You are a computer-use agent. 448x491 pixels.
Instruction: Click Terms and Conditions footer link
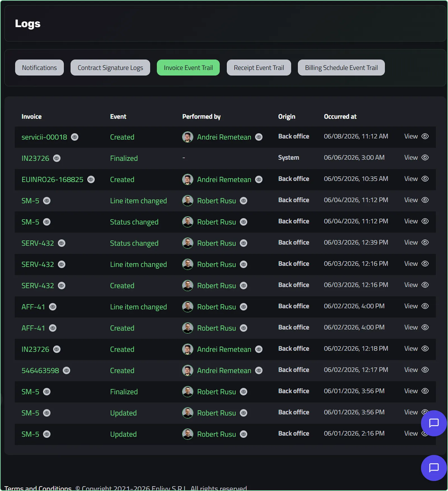(38, 488)
